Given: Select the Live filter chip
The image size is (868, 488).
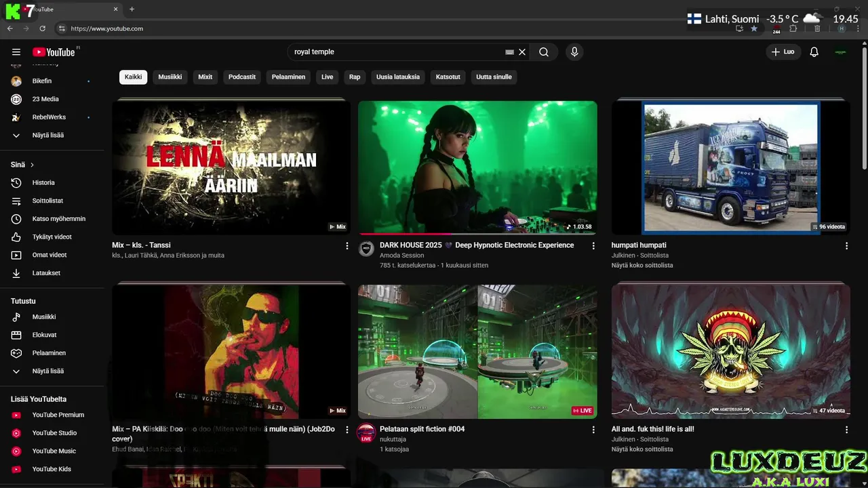Looking at the screenshot, I should coord(328,77).
